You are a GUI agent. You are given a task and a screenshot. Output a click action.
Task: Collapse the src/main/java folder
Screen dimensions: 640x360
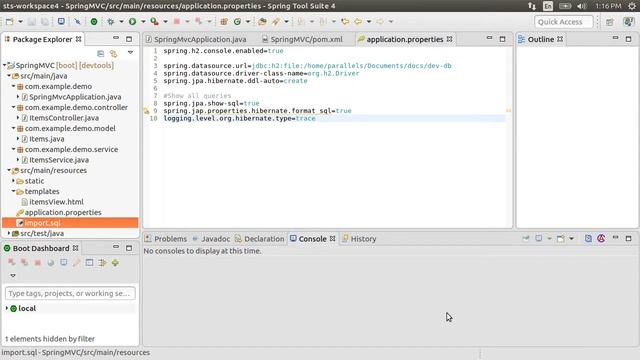[9, 76]
